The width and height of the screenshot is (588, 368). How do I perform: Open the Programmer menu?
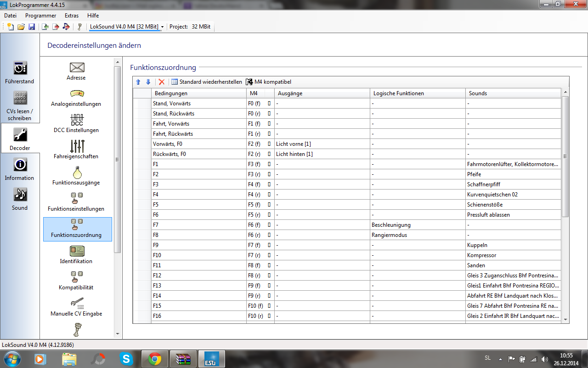(x=41, y=16)
